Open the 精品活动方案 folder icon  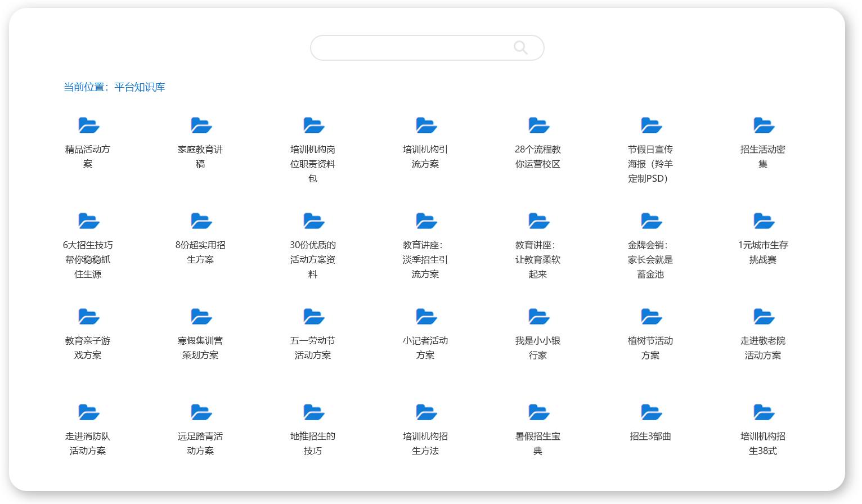tap(88, 125)
